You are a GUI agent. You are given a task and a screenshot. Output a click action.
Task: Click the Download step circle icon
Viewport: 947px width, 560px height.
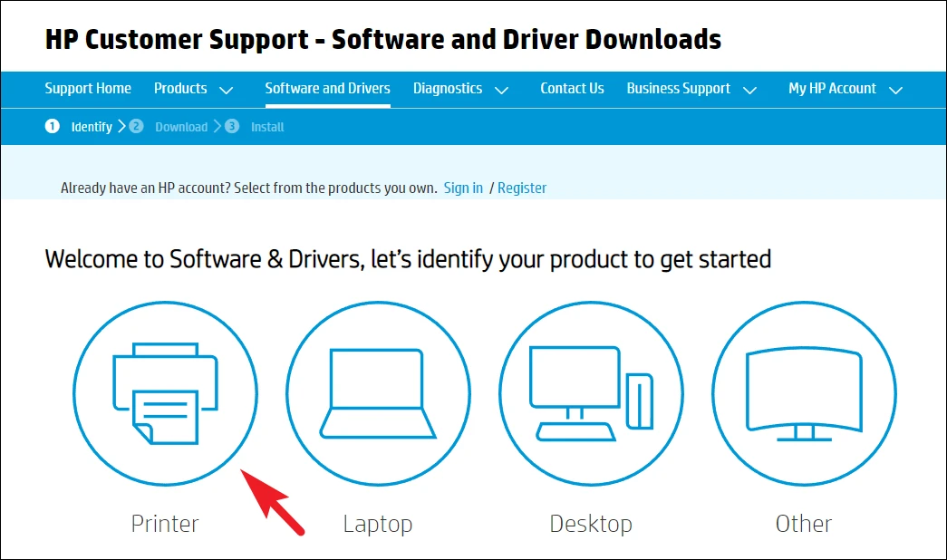(x=136, y=127)
